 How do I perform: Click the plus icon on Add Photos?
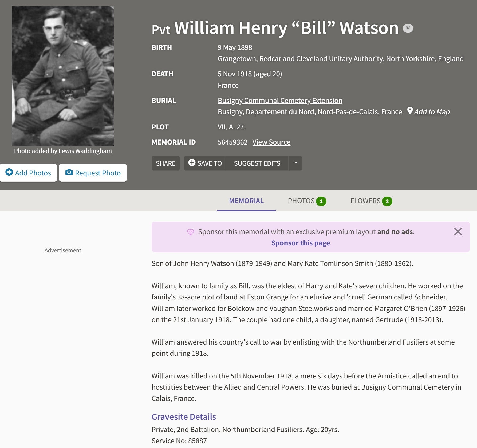(x=9, y=172)
